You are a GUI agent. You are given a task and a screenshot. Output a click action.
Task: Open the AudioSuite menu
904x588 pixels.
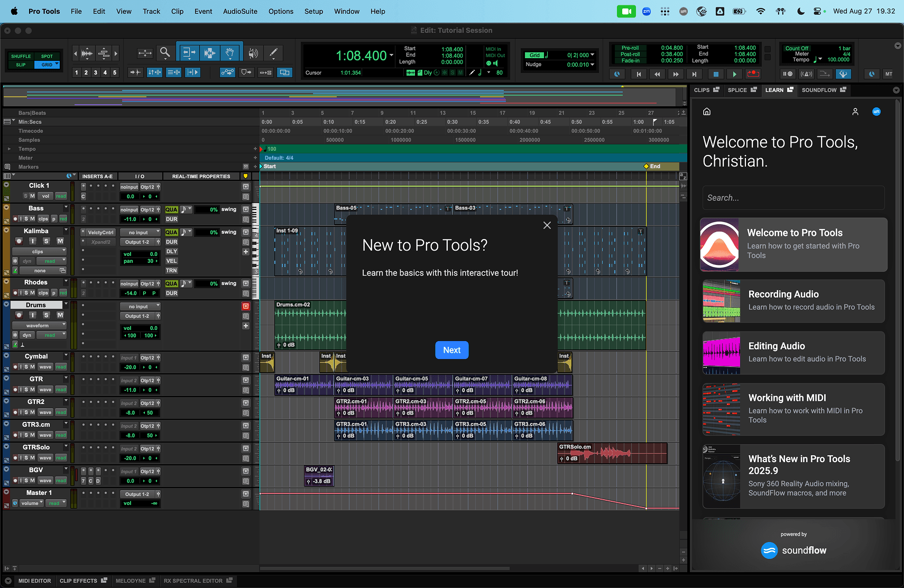240,11
